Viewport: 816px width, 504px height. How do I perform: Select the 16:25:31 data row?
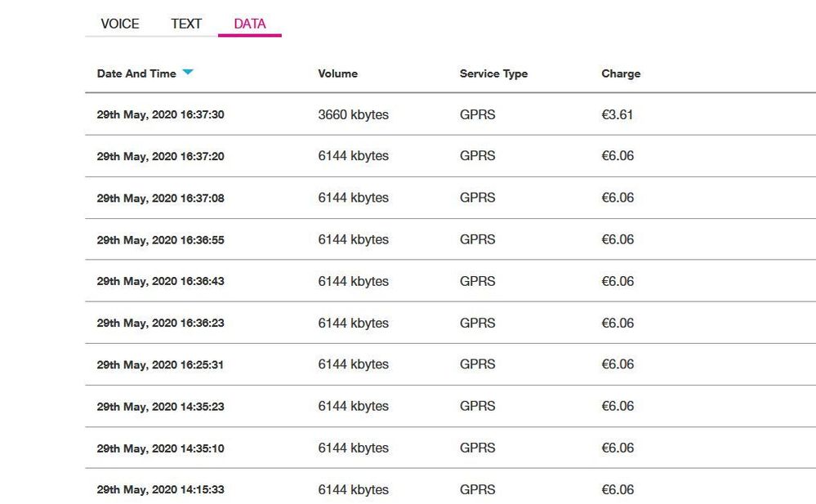450,364
